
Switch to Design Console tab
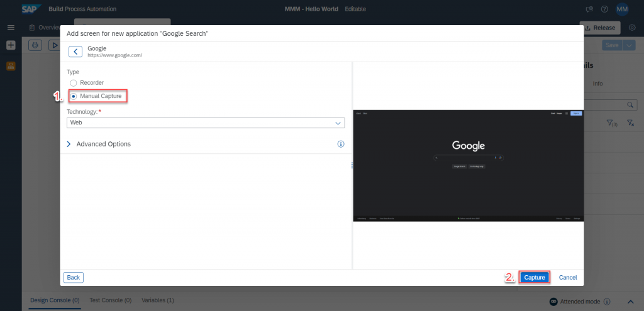click(55, 300)
